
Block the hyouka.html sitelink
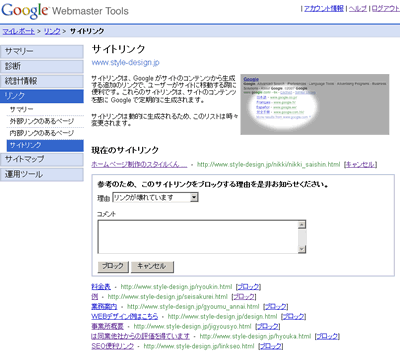[x=327, y=336]
